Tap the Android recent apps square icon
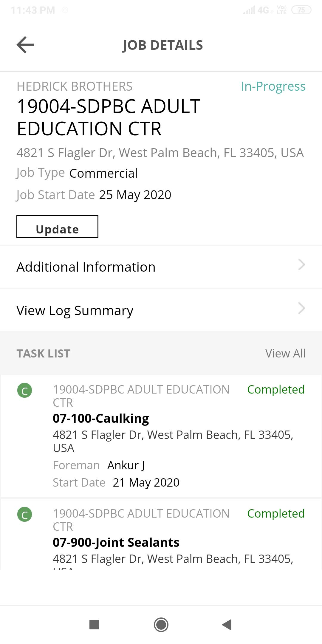The image size is (322, 644). point(94,624)
